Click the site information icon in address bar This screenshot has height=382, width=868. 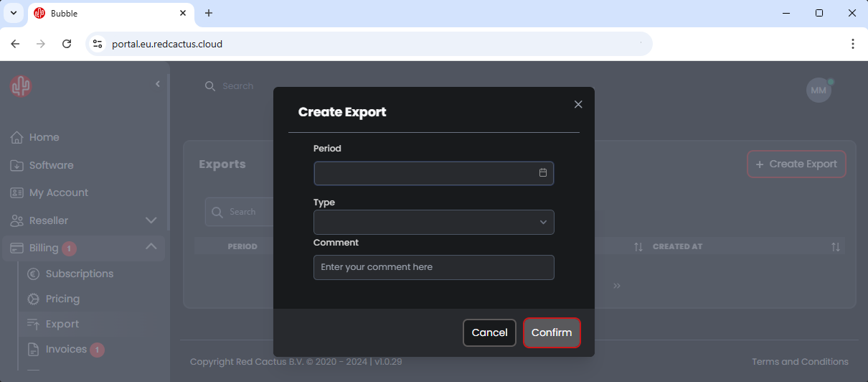pyautogui.click(x=98, y=44)
